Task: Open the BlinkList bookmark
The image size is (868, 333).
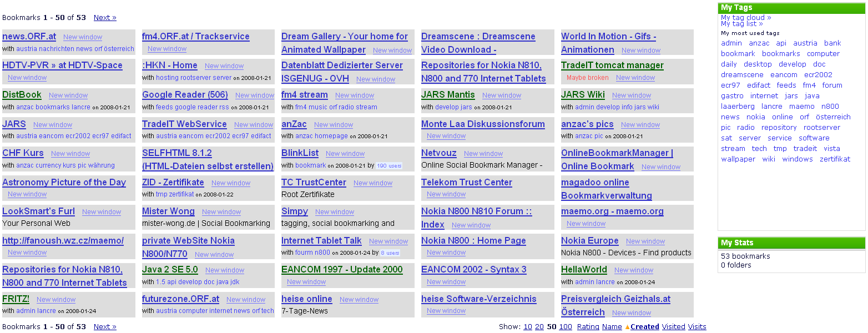Action: [x=300, y=153]
